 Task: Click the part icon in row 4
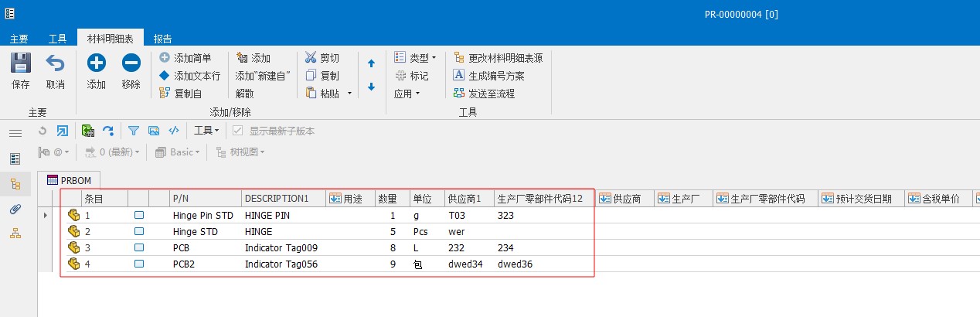[x=73, y=264]
